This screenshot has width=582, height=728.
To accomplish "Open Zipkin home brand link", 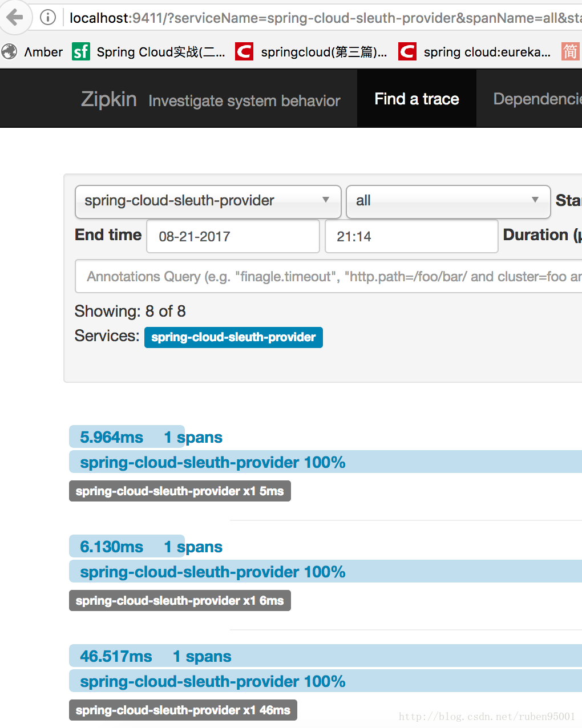I will coord(109,99).
